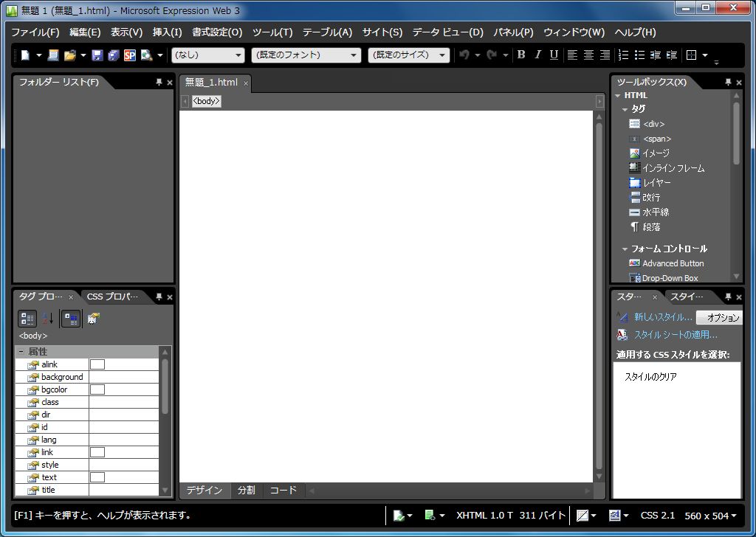Switch to the CSS プロパティ panel tab
This screenshot has height=537, width=756.
112,297
